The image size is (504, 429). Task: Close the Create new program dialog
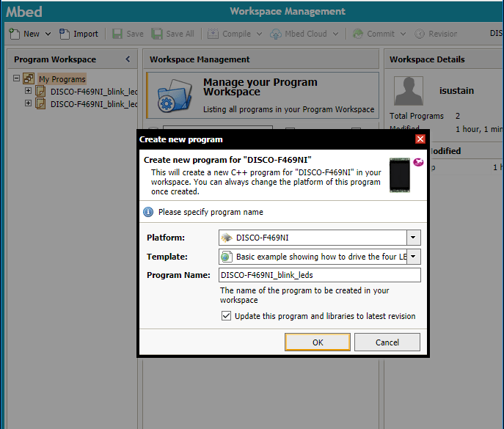pos(420,139)
